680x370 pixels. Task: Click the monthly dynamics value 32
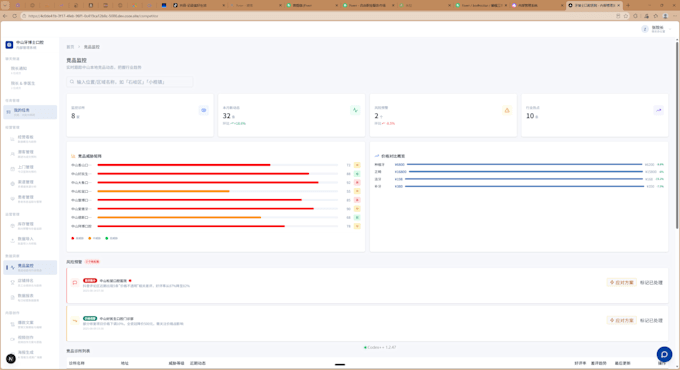tap(226, 116)
